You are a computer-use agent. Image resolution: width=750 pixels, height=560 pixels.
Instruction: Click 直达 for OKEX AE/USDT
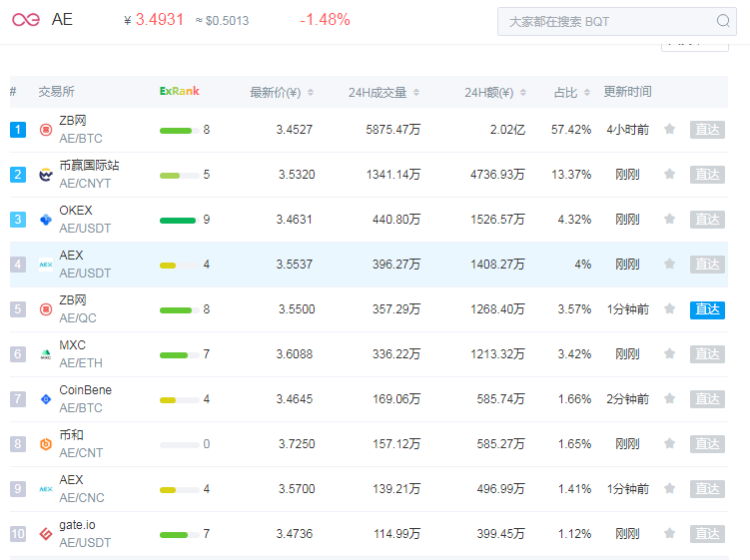click(707, 220)
